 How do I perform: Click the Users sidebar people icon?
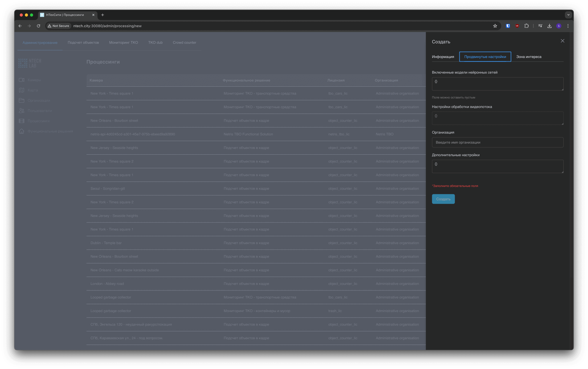click(x=22, y=111)
